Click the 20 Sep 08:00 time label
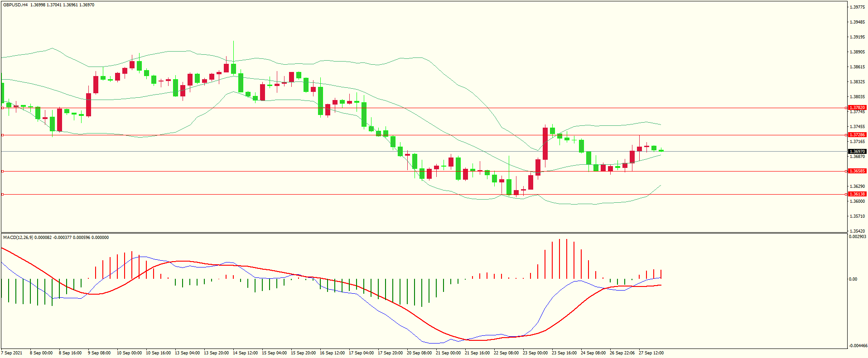Viewport: 868px width, 358px height. tap(419, 353)
